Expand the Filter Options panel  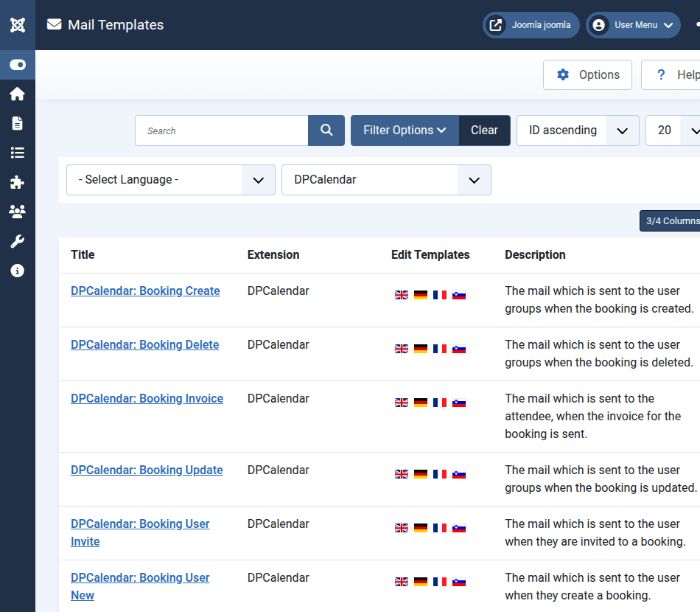(405, 131)
